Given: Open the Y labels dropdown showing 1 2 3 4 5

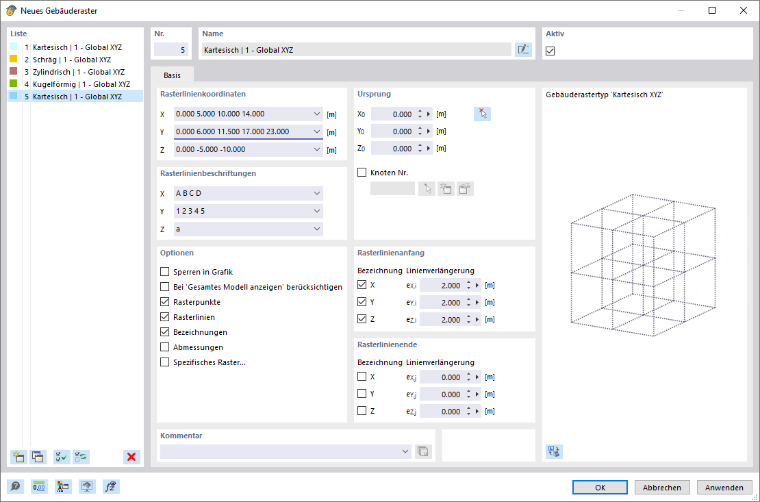Looking at the screenshot, I should (x=317, y=211).
